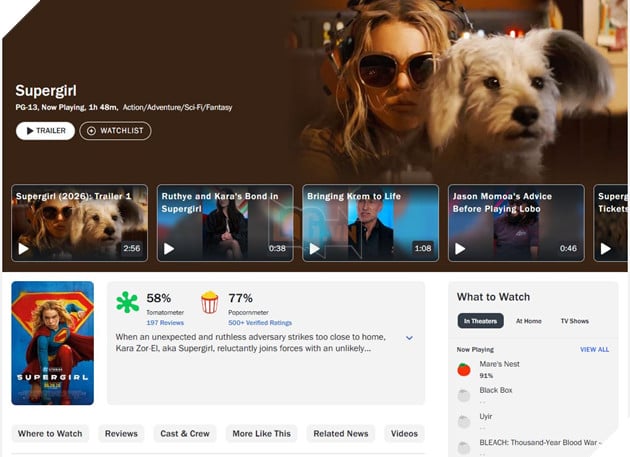
Task: Expand the movie synopsis with the chevron
Action: pos(409,338)
